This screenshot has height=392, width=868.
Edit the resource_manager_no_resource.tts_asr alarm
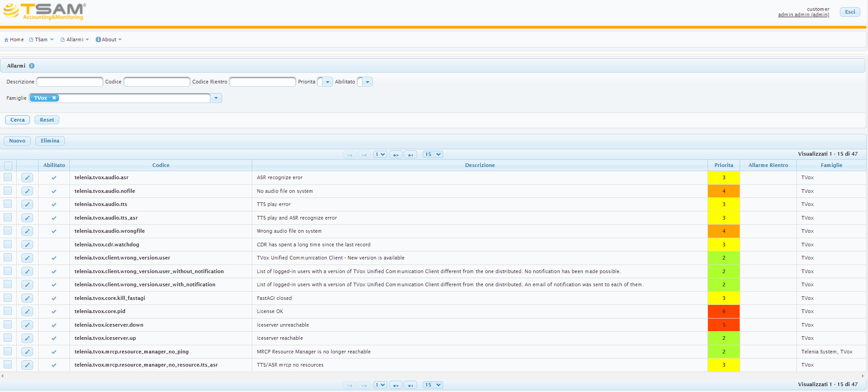pos(27,365)
